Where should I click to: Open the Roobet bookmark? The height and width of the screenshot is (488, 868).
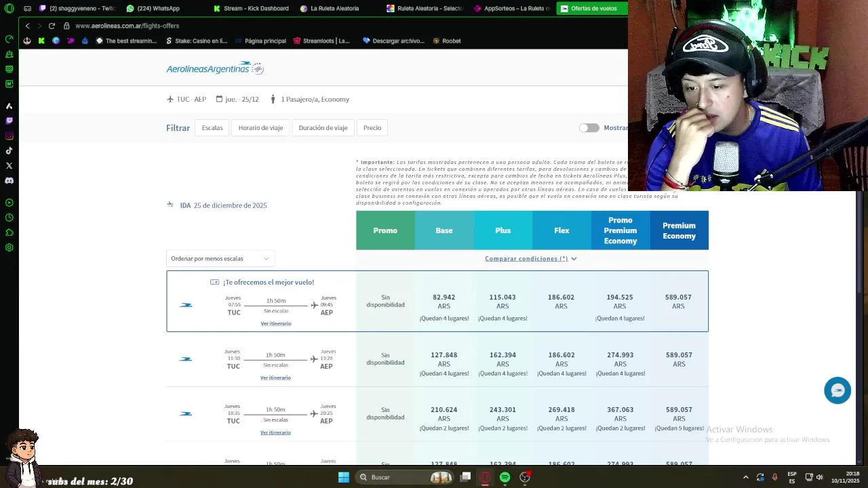(x=447, y=41)
